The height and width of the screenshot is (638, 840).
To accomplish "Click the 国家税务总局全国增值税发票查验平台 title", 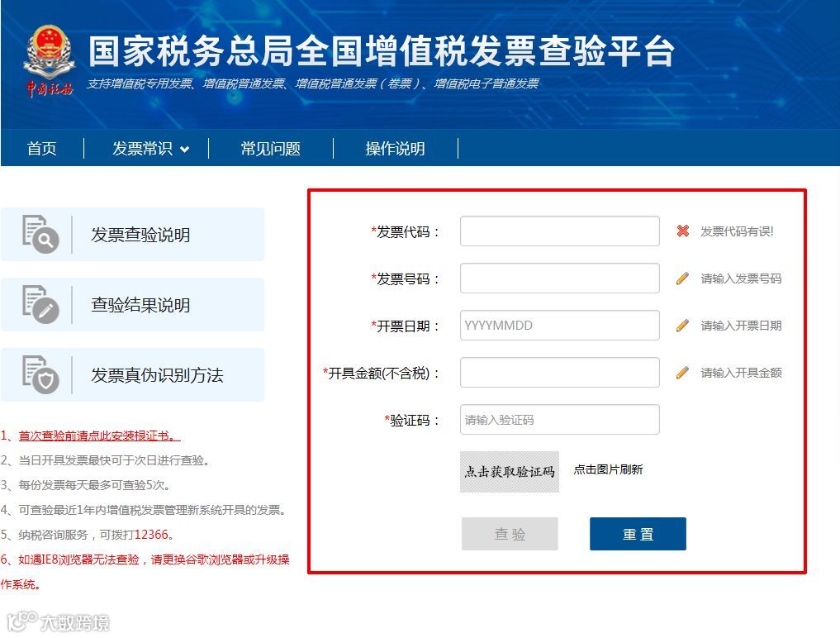I will pos(381,51).
